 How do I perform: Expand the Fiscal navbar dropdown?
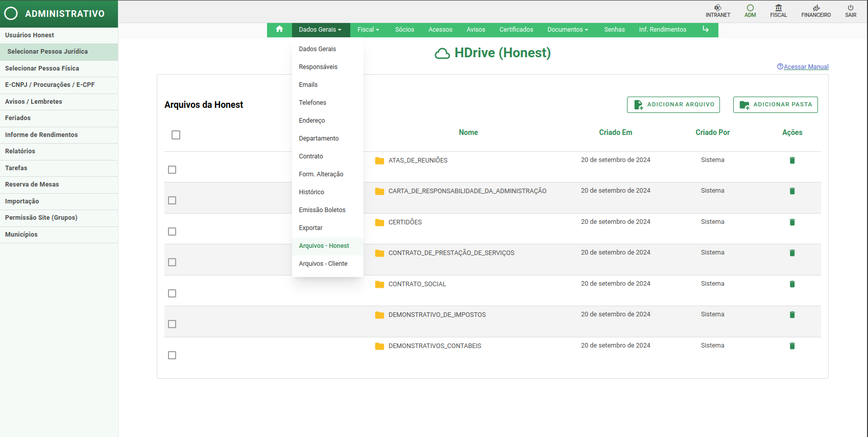[x=368, y=30]
